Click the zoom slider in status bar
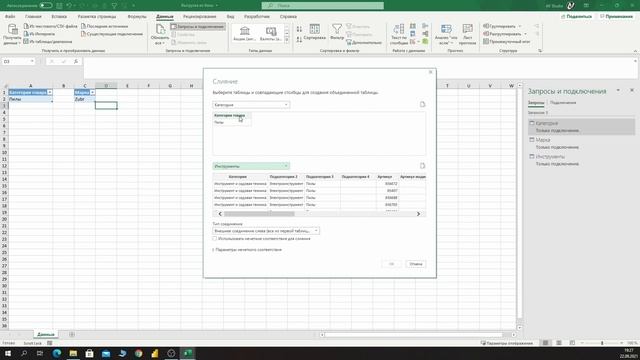The height and width of the screenshot is (360, 640). [x=602, y=343]
